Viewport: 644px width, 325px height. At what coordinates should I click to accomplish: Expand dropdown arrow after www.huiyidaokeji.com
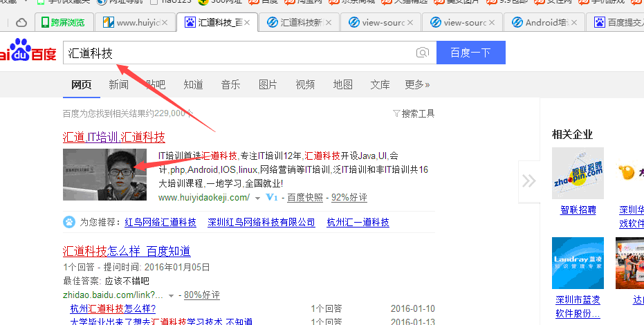257,198
